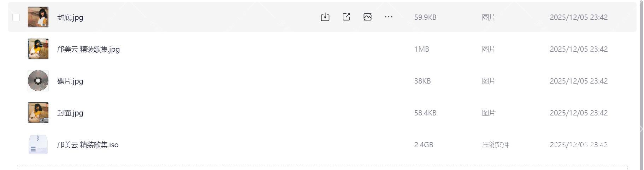Image resolution: width=644 pixels, height=170 pixels.
Task: Click the 邝美云 精装歌集.jpg thumbnail
Action: (38, 49)
